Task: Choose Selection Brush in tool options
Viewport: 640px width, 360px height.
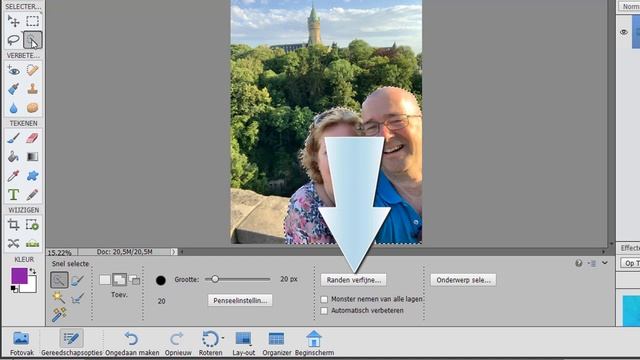Action: point(77,280)
